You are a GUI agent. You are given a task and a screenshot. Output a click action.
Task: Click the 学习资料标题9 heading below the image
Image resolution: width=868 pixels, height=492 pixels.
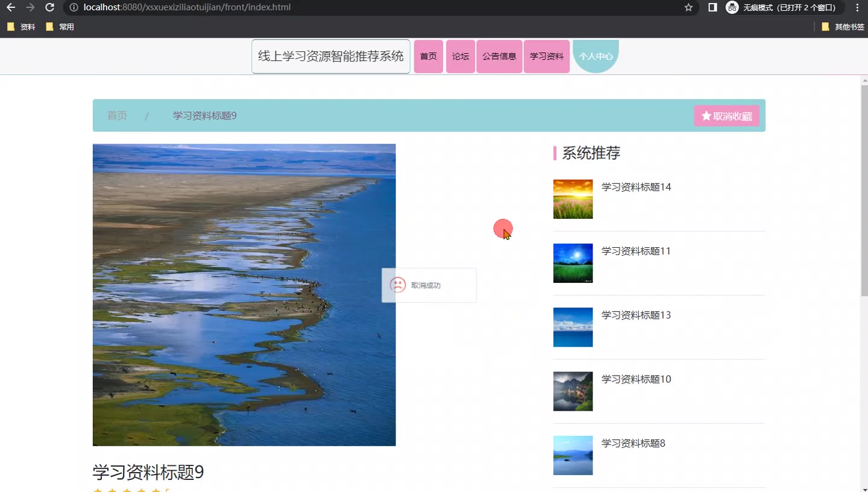148,472
